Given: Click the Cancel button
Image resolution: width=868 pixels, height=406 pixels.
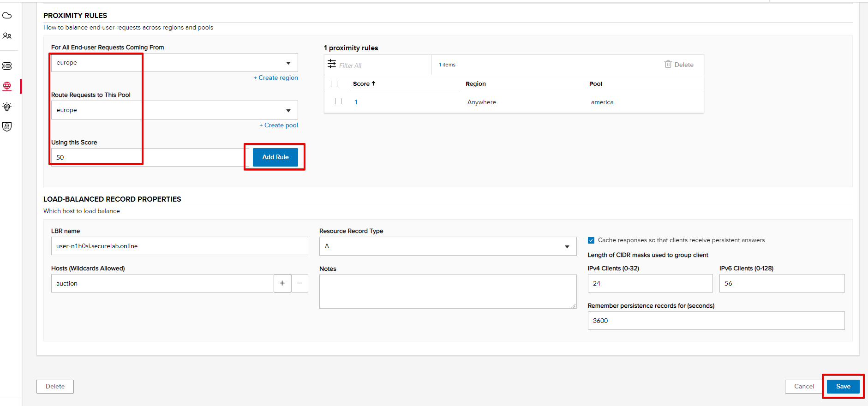Looking at the screenshot, I should point(804,387).
